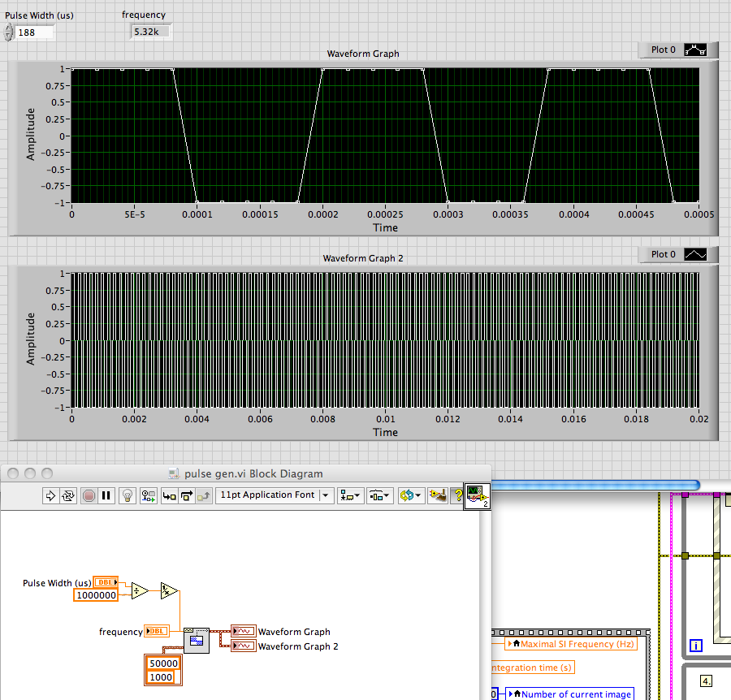This screenshot has height=700, width=731.
Task: Toggle Retain Wire Values icon
Action: pos(149,495)
